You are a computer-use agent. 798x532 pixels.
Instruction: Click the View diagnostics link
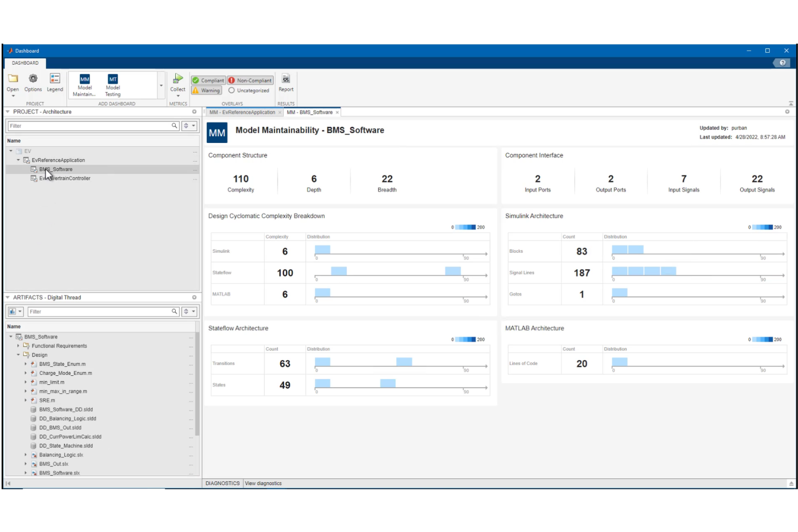click(x=263, y=483)
